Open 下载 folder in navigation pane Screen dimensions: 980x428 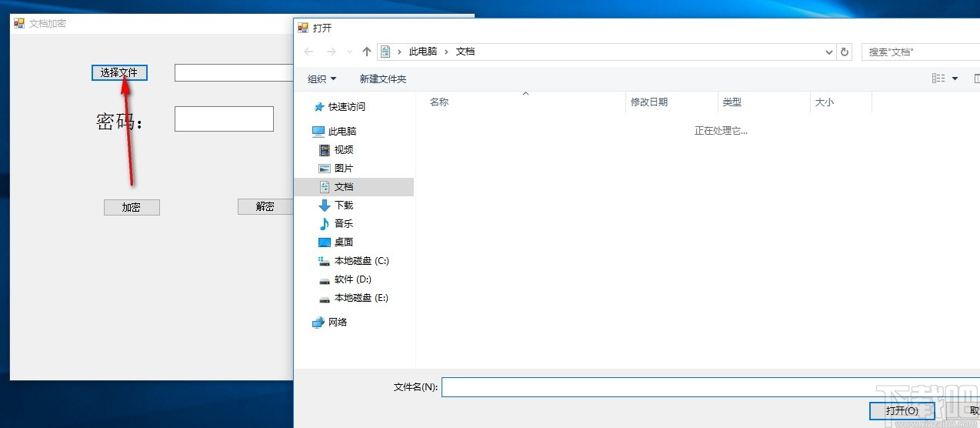pyautogui.click(x=344, y=205)
